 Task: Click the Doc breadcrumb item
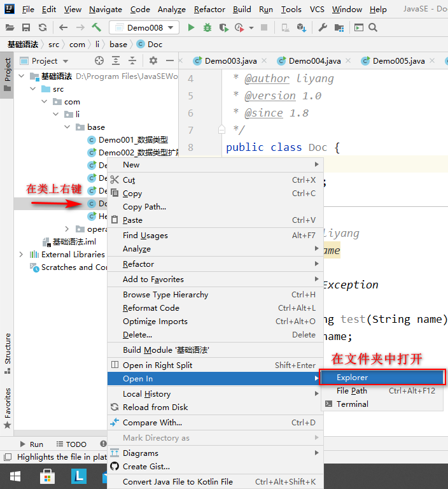pos(150,45)
